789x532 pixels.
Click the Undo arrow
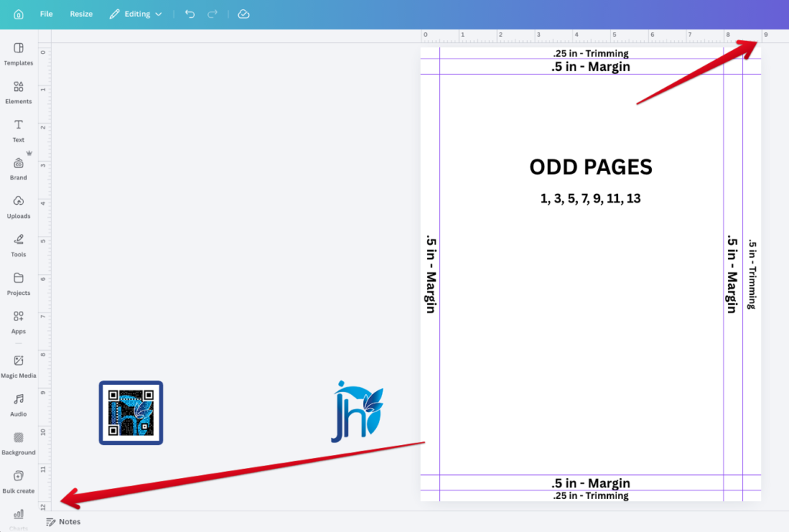pos(190,14)
